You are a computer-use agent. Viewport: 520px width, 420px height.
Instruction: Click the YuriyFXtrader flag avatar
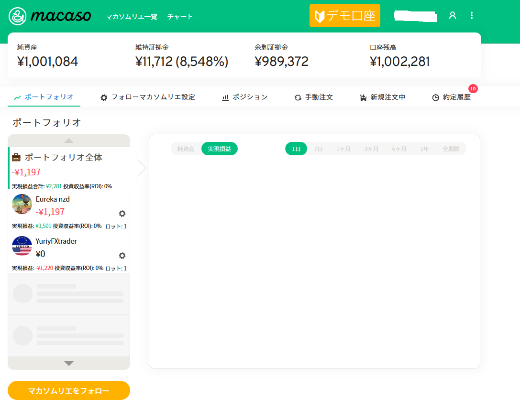(x=22, y=246)
